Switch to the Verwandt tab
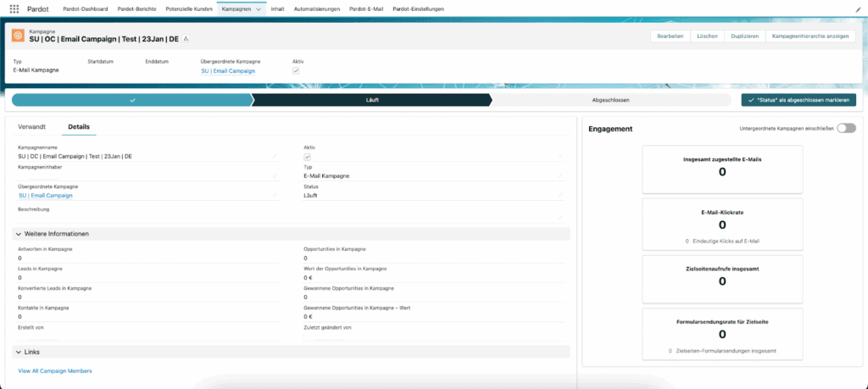 point(31,127)
